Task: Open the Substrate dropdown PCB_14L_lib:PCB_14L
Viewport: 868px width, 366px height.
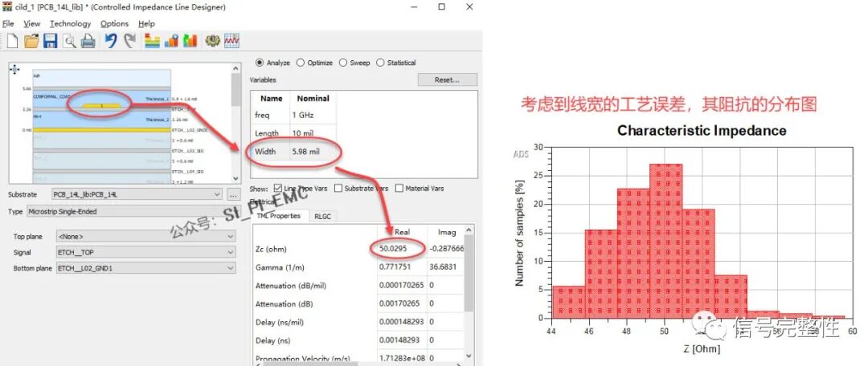Action: [x=137, y=194]
